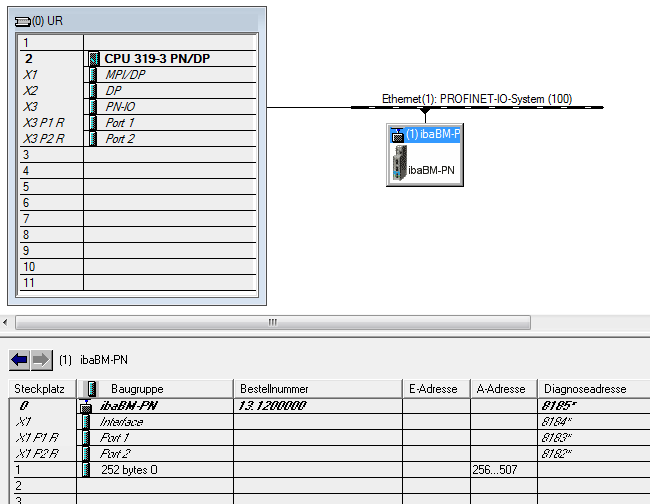Image resolution: width=650 pixels, height=504 pixels.
Task: Select empty rack slot 5
Action: tap(138, 187)
